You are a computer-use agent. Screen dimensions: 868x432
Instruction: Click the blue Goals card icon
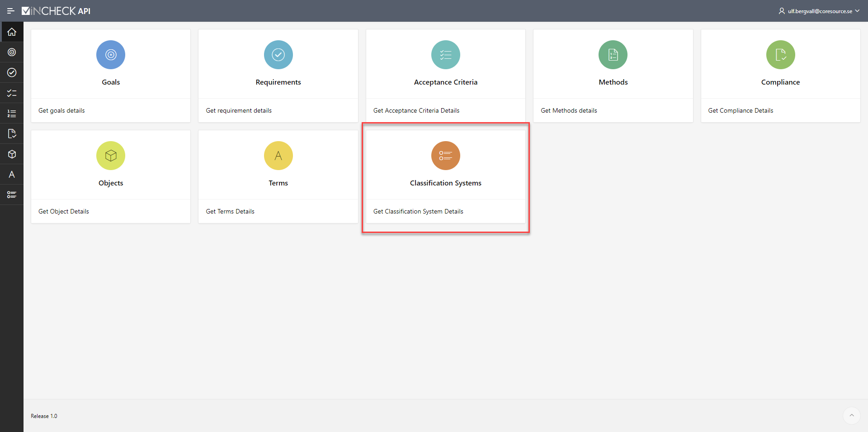[x=111, y=55]
